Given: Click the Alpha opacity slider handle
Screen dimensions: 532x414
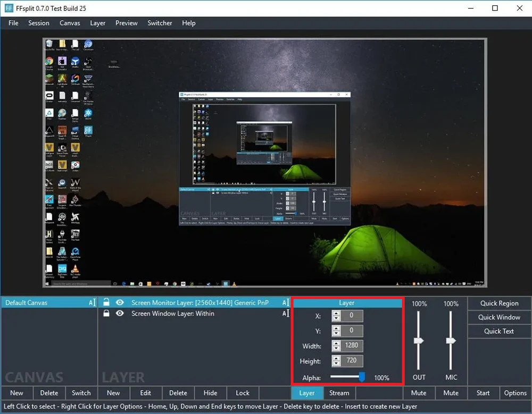Looking at the screenshot, I should (x=362, y=377).
